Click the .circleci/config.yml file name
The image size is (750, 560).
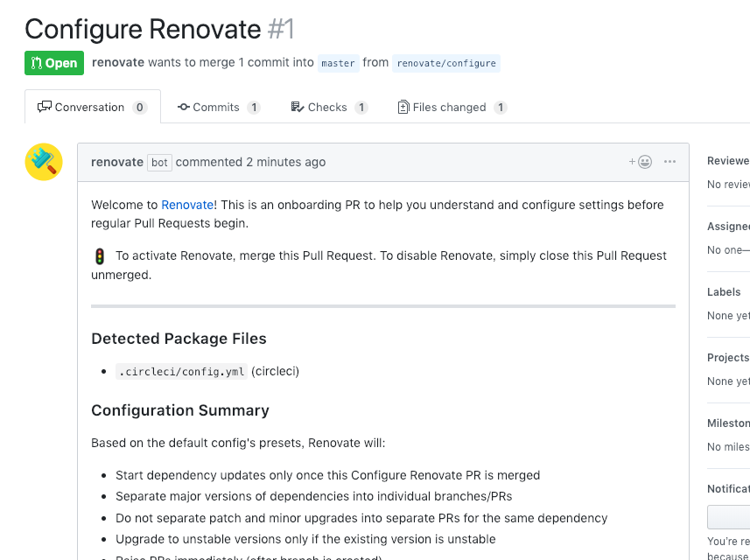pos(181,372)
